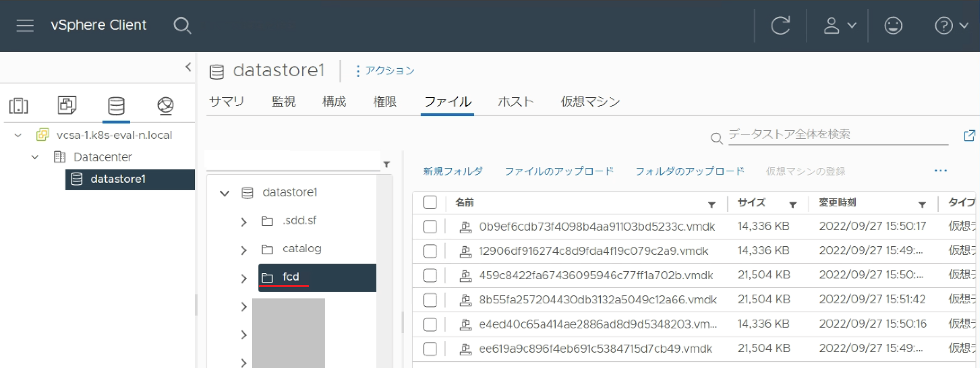
Task: Sort by the 変更時刻 column header
Action: tap(837, 203)
